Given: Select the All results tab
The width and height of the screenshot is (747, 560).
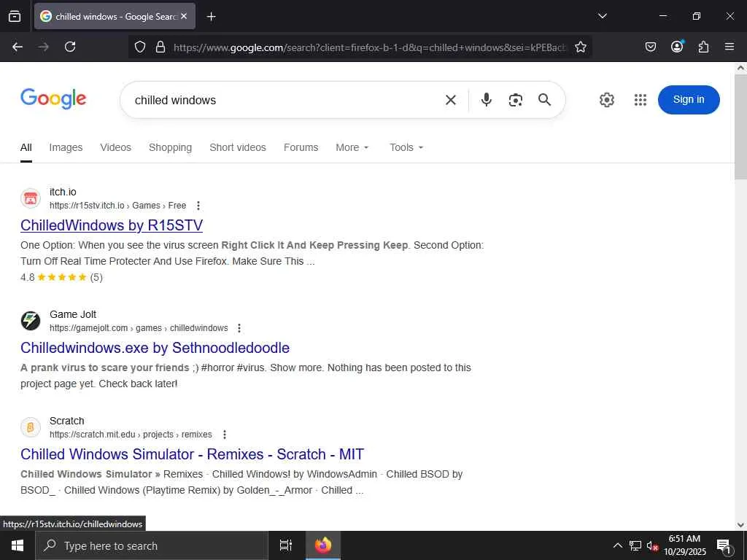Looking at the screenshot, I should (26, 147).
